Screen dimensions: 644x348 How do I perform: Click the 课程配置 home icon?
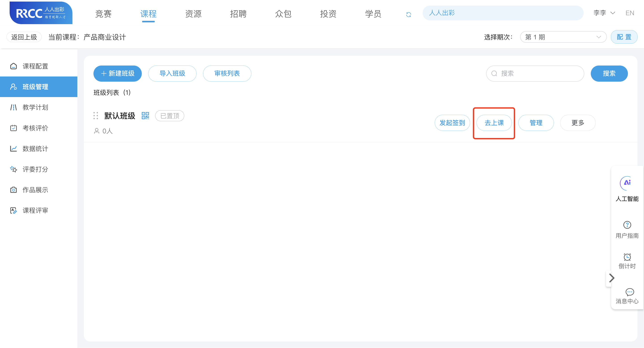13,66
